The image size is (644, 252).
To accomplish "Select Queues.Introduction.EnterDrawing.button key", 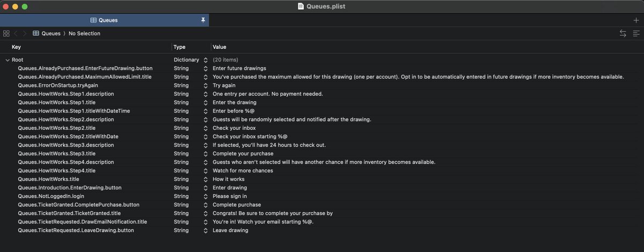I will [x=70, y=188].
